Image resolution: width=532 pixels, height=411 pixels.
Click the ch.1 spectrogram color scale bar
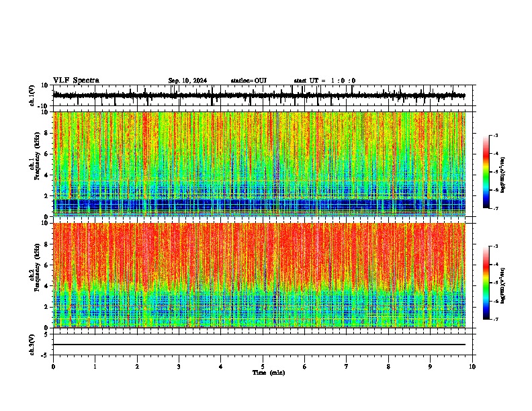click(486, 172)
